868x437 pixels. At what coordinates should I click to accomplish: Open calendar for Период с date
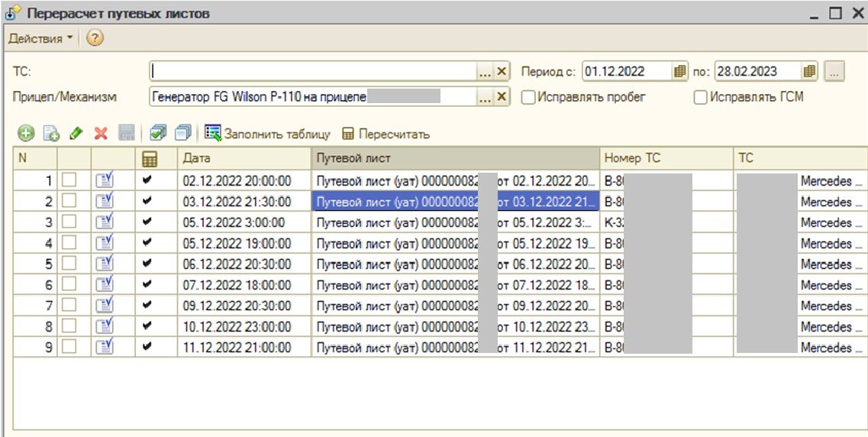679,72
